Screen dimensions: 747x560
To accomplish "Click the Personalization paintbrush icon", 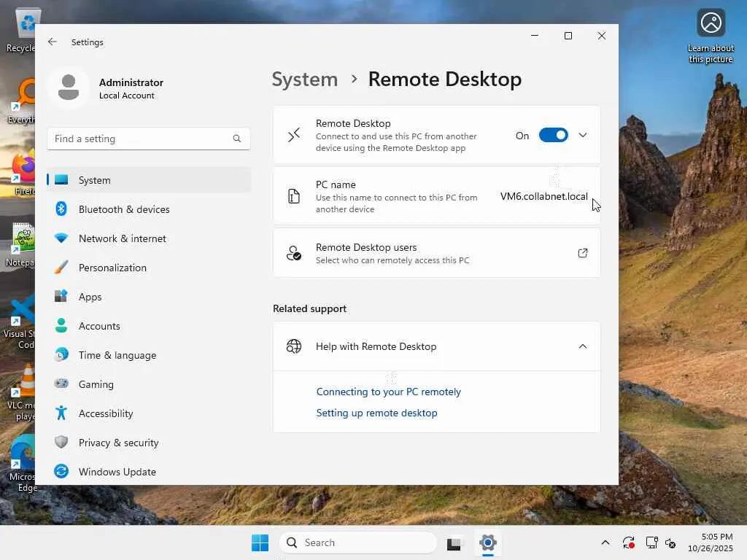I will coord(61,268).
